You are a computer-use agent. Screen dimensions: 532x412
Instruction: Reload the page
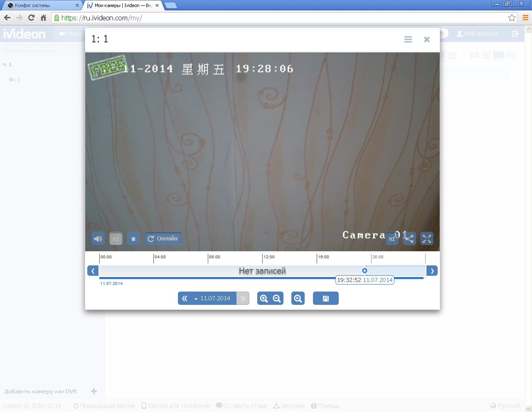[x=31, y=18]
